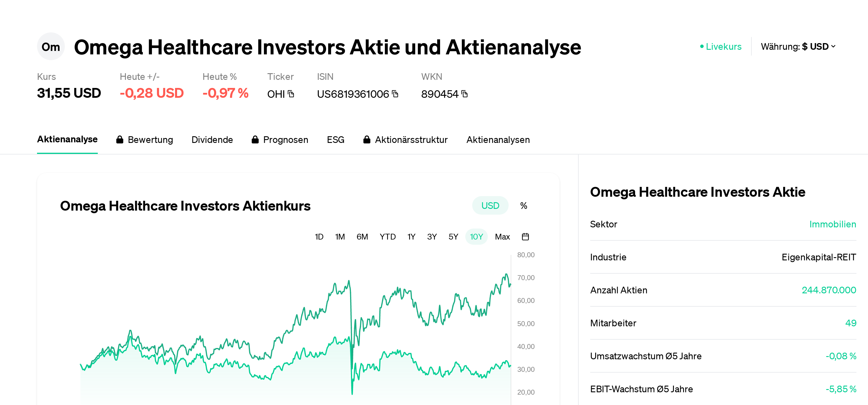Click the lock icon next to Bewertung
This screenshot has width=868, height=405.
[120, 139]
